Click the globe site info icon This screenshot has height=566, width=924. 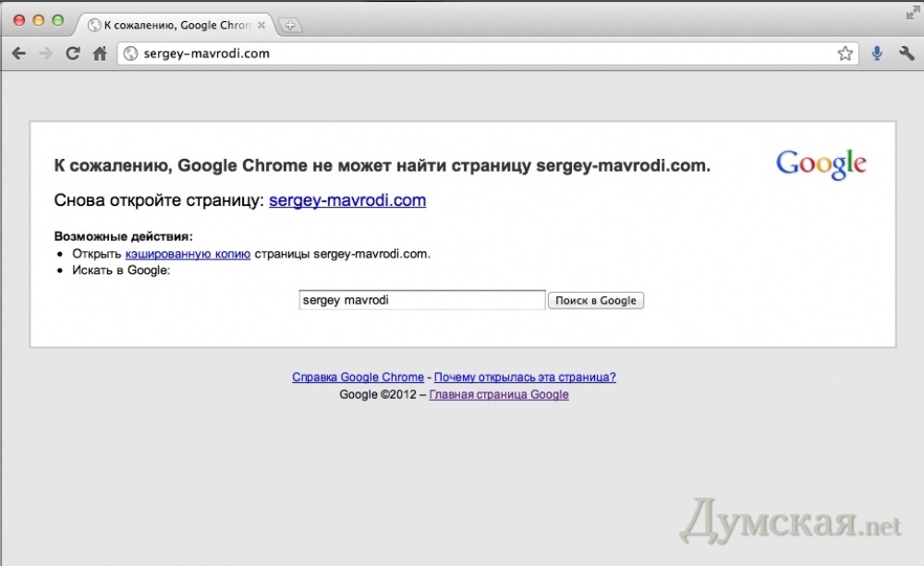coord(130,54)
